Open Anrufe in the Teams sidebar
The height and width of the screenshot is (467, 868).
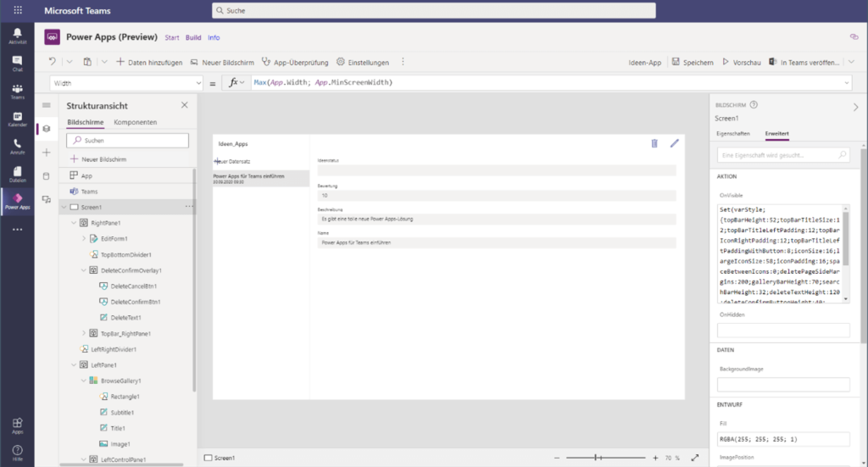coord(17,147)
